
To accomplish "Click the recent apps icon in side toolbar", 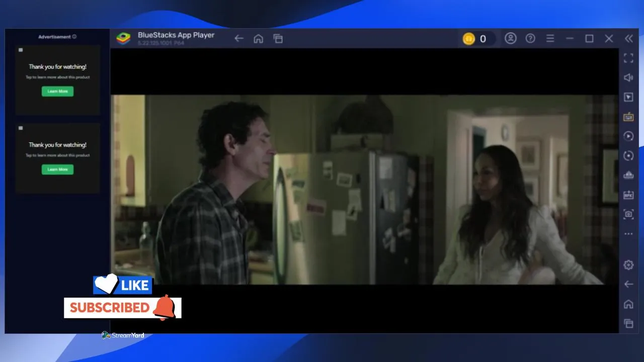I will click(x=628, y=324).
